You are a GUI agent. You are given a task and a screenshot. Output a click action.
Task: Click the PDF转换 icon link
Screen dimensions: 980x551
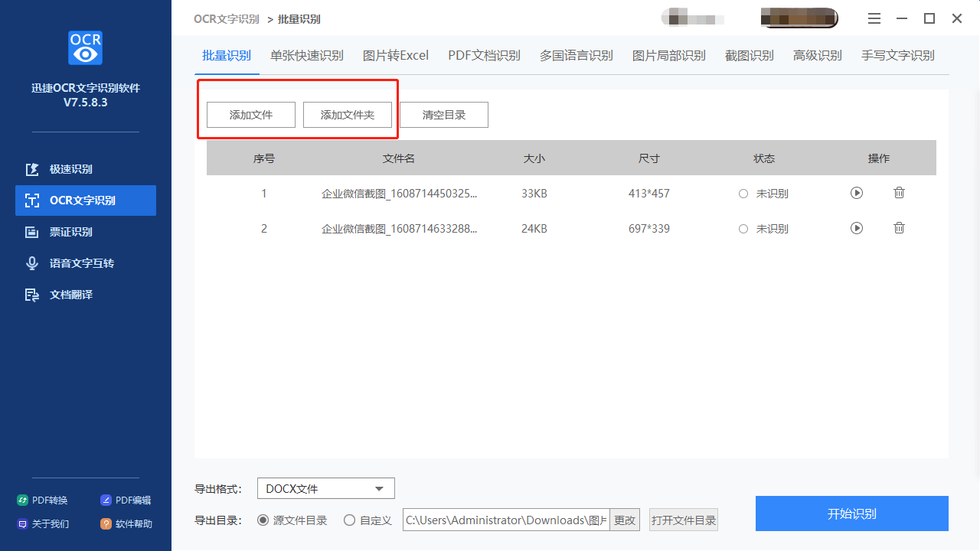click(43, 500)
